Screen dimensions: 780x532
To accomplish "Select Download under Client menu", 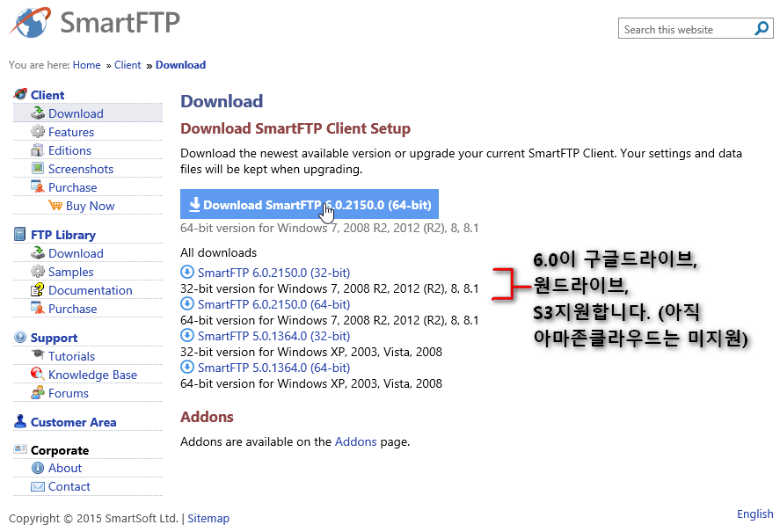I will (x=77, y=113).
